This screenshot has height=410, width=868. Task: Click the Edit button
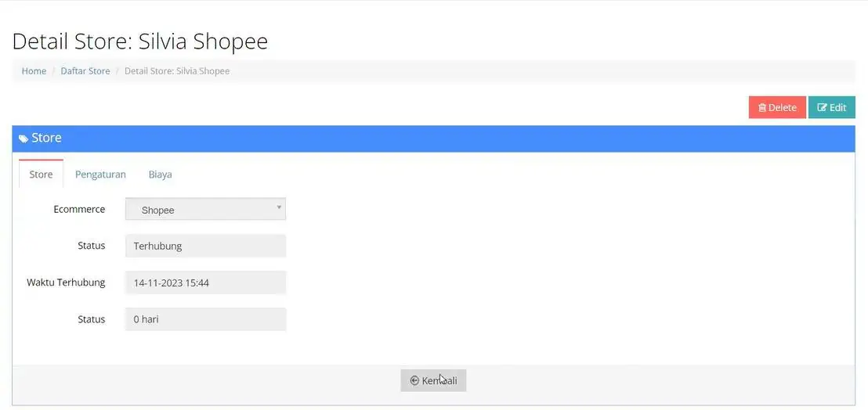coord(831,108)
